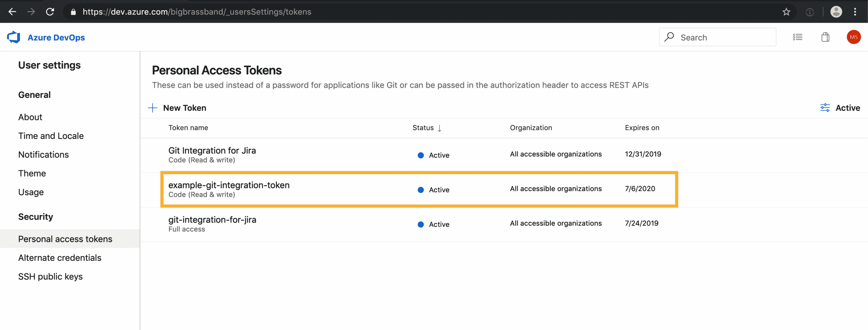Click expiry date 7/24/2019

[642, 223]
